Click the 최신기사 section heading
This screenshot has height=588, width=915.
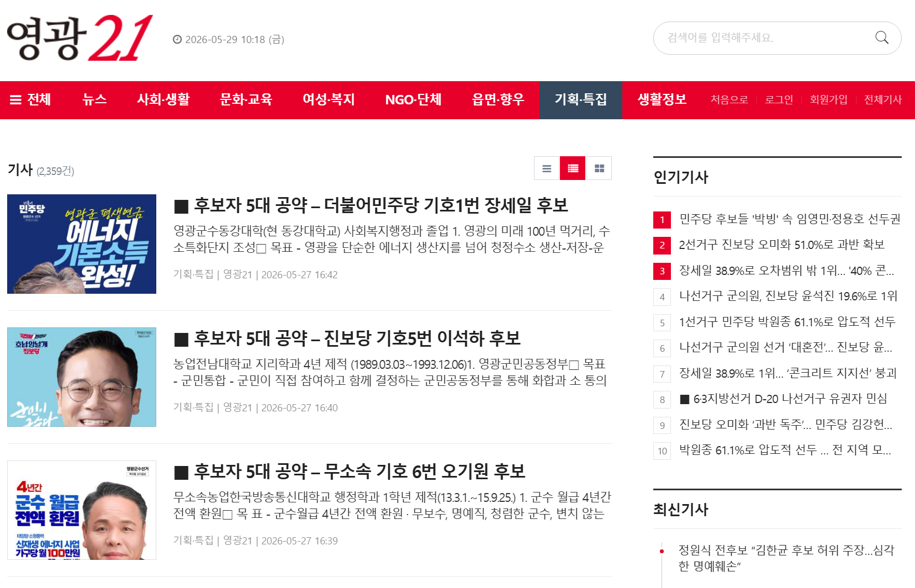click(681, 510)
